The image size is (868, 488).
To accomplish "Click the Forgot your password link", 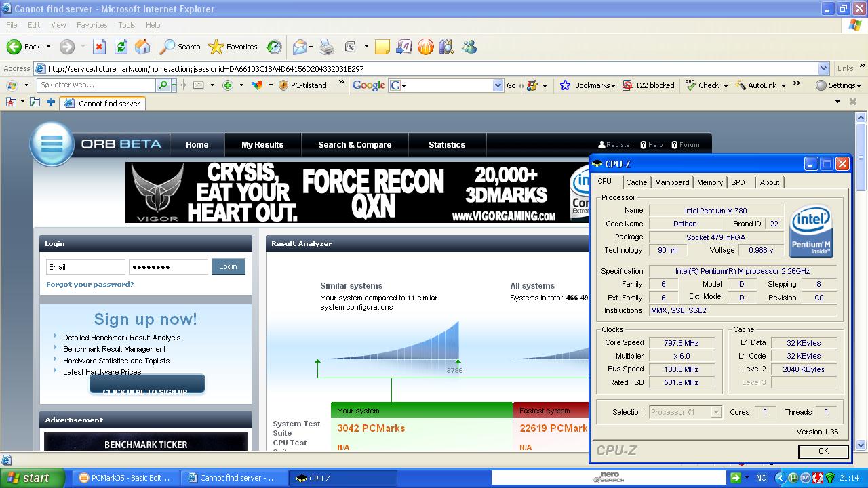I will pyautogui.click(x=90, y=285).
